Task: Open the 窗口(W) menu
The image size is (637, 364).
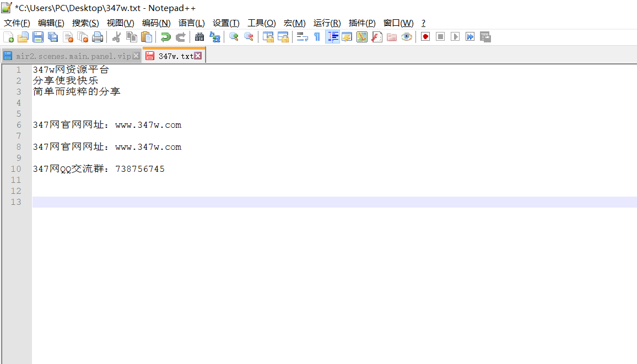Action: point(398,23)
